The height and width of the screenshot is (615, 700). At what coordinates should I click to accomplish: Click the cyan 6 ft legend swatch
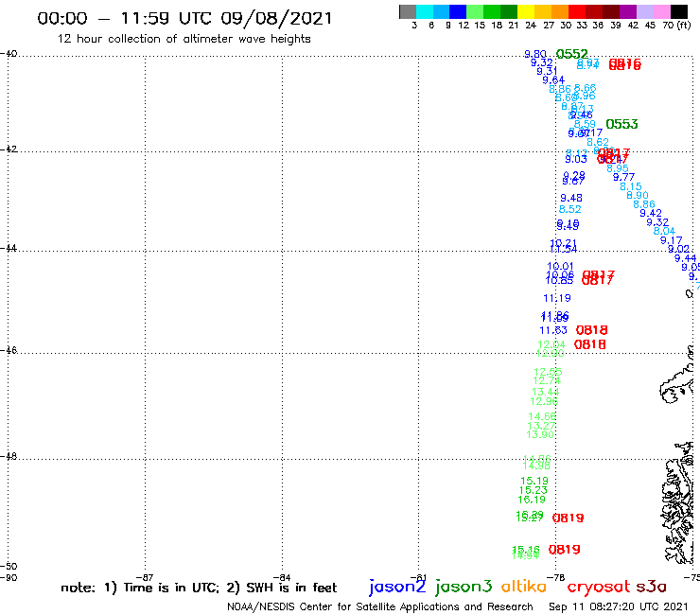tap(425, 11)
